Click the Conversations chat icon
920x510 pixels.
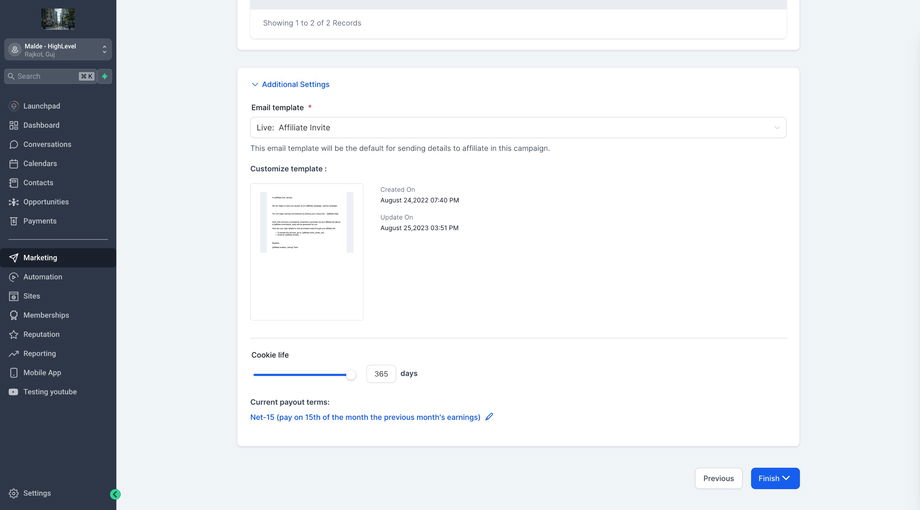pos(14,144)
